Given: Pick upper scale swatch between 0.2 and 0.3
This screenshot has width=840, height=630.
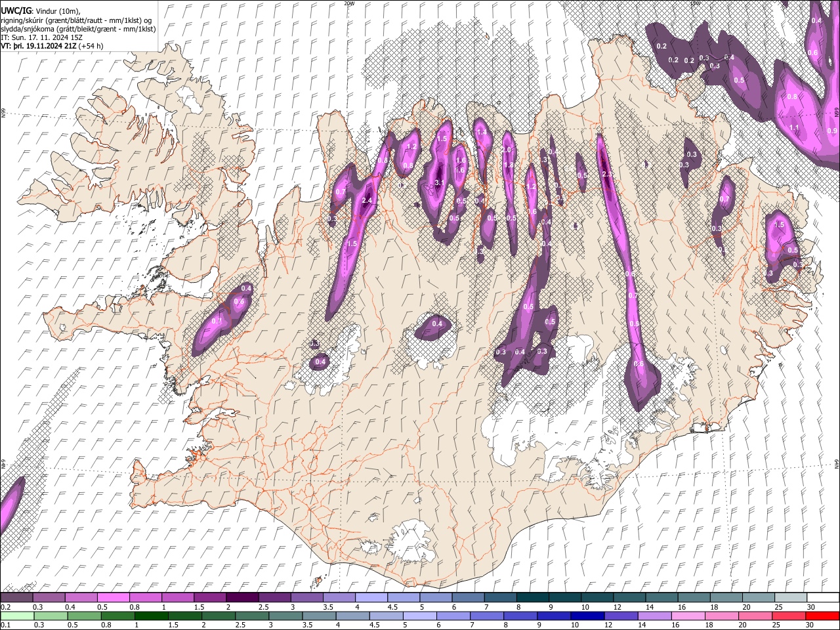Looking at the screenshot, I should coord(16,597).
